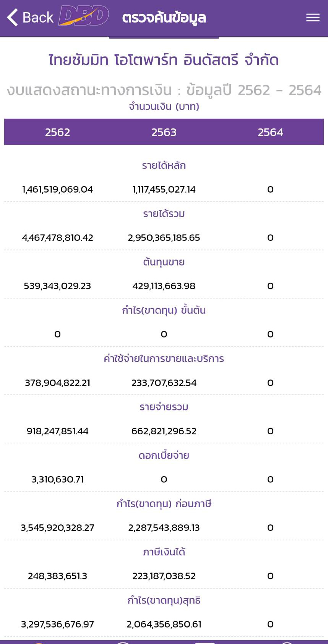Tap the กำไร(ขาดทุน) ขั้นต้น row label
The image size is (328, 644).
(x=164, y=310)
